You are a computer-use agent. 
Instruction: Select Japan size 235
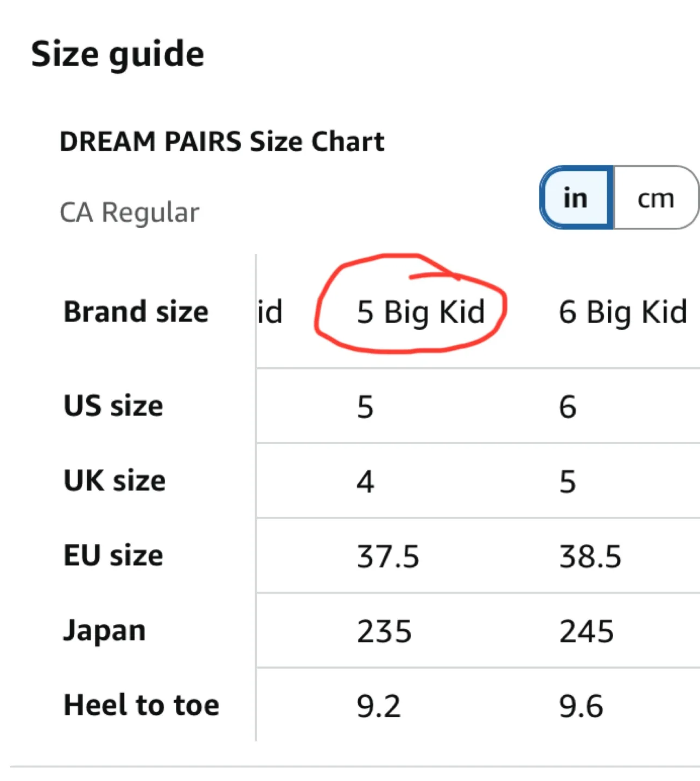click(384, 630)
